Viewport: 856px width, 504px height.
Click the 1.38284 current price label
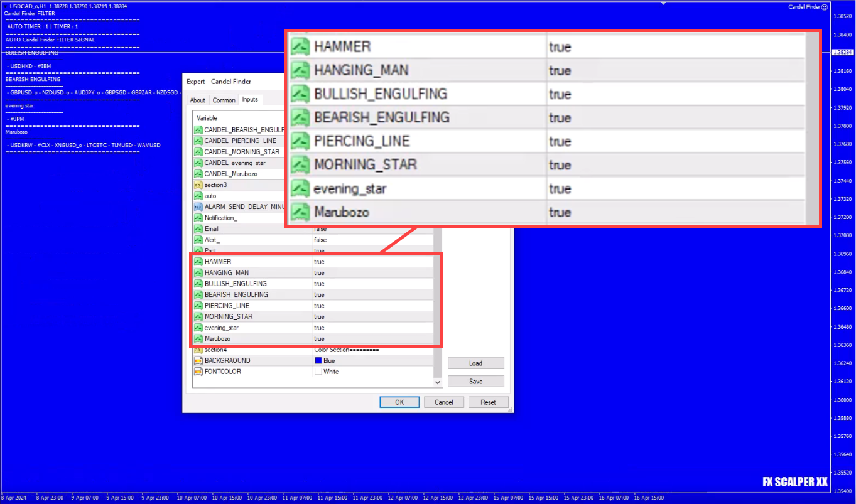pos(842,52)
